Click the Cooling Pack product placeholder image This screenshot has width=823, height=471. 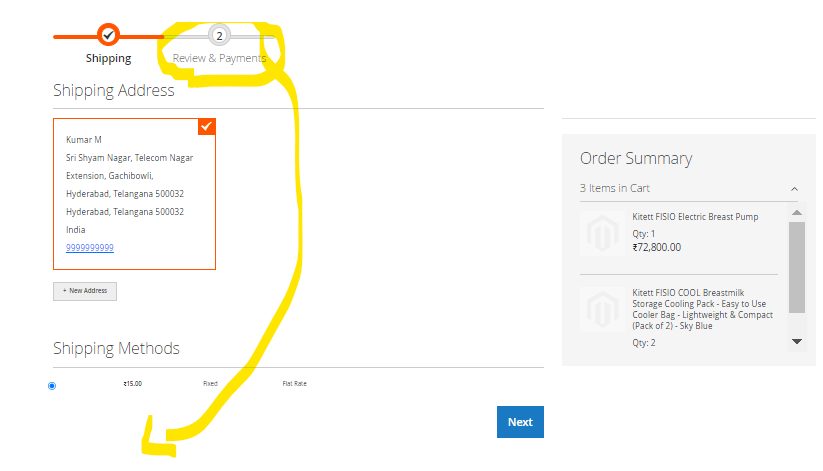point(602,309)
